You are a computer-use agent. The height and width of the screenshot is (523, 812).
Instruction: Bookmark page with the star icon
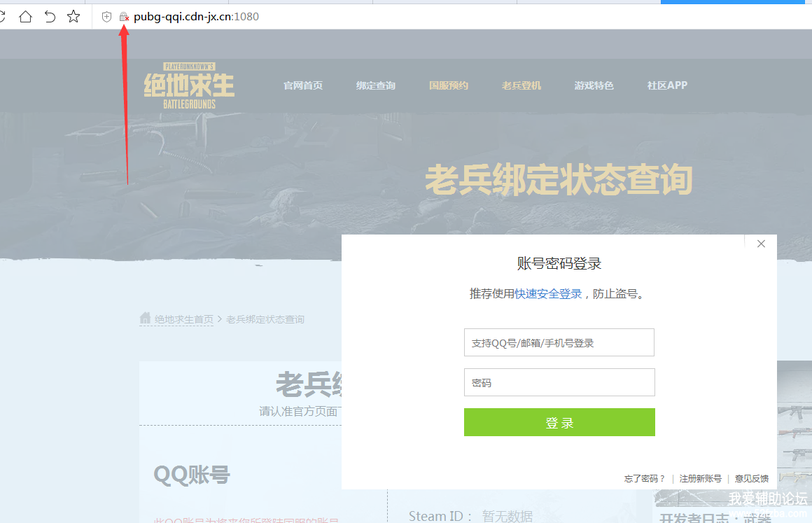73,17
